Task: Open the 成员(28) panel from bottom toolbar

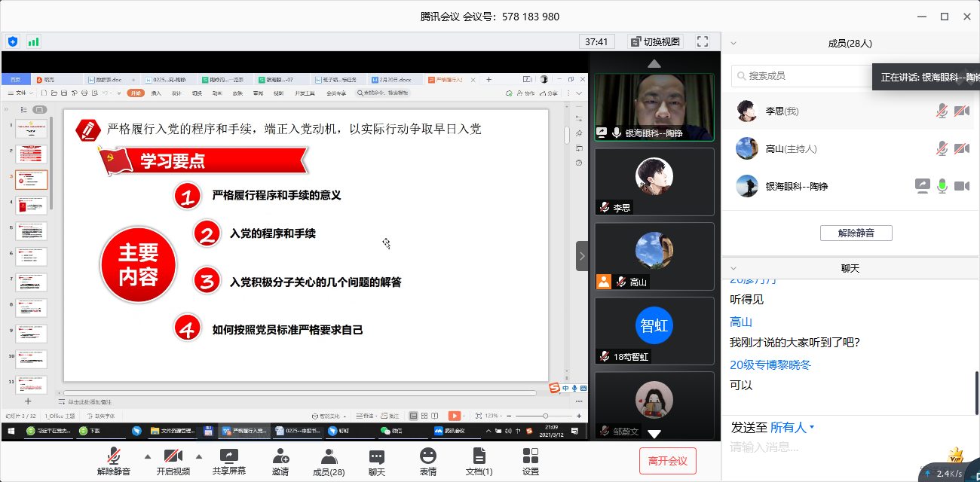Action: point(329,461)
